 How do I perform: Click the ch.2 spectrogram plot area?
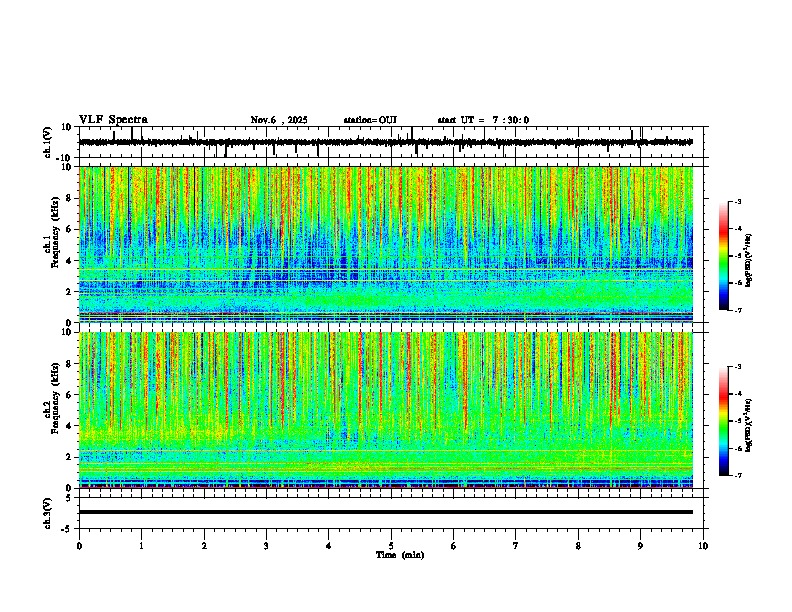(x=385, y=410)
